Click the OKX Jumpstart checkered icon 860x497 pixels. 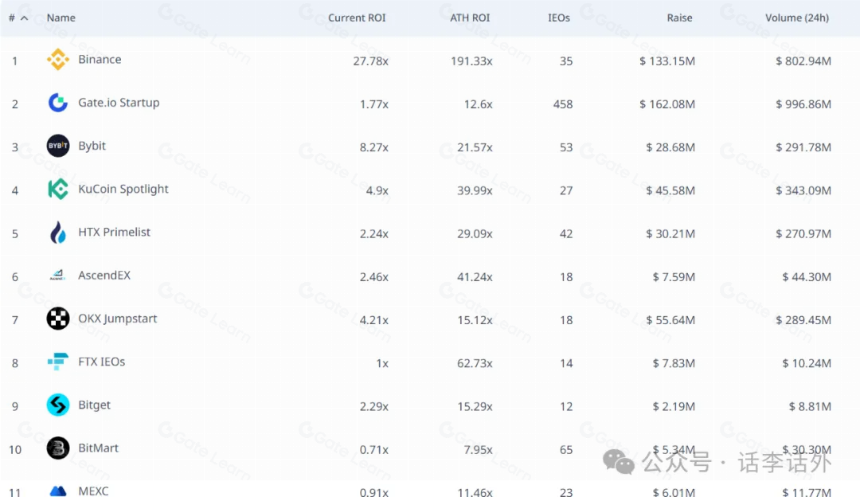coord(58,318)
